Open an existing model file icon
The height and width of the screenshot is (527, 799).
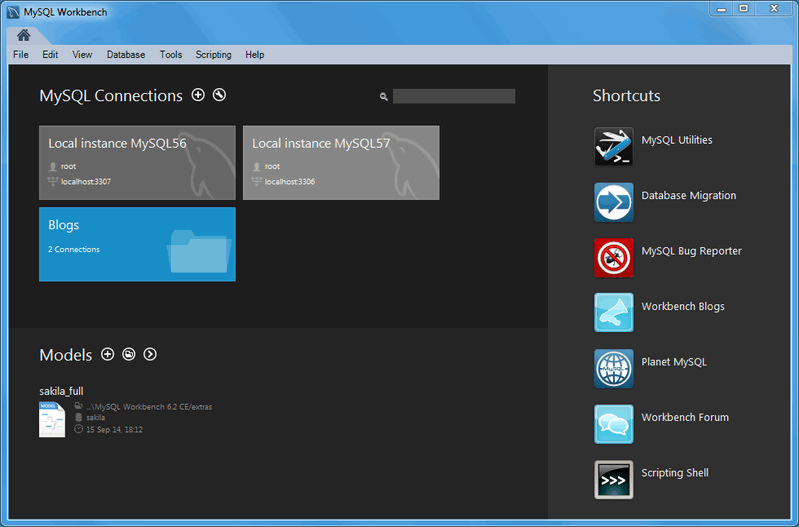click(x=129, y=354)
